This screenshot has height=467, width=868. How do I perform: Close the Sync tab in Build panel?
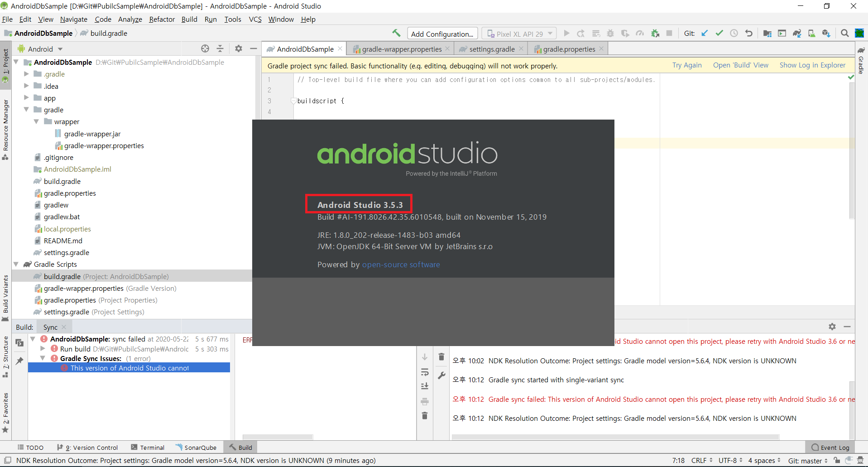click(x=64, y=327)
